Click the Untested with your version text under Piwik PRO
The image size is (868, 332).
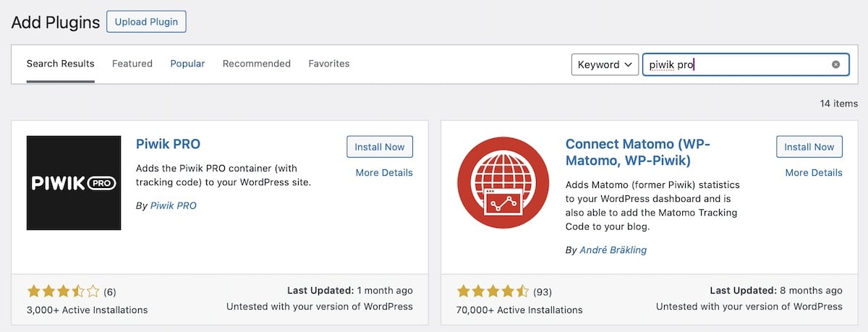[320, 306]
